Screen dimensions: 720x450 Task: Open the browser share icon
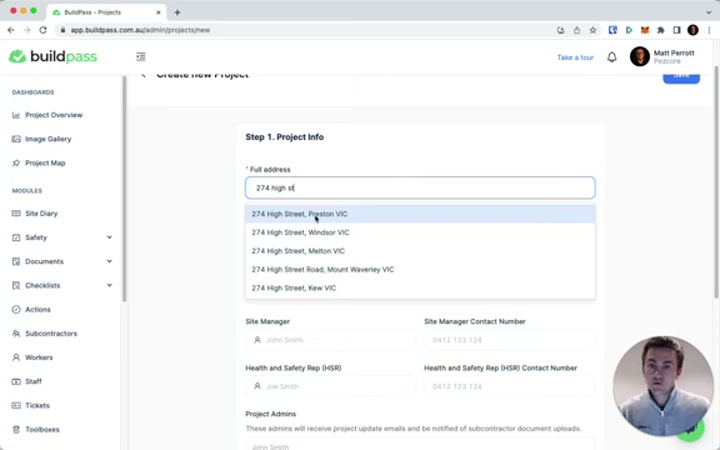point(577,30)
